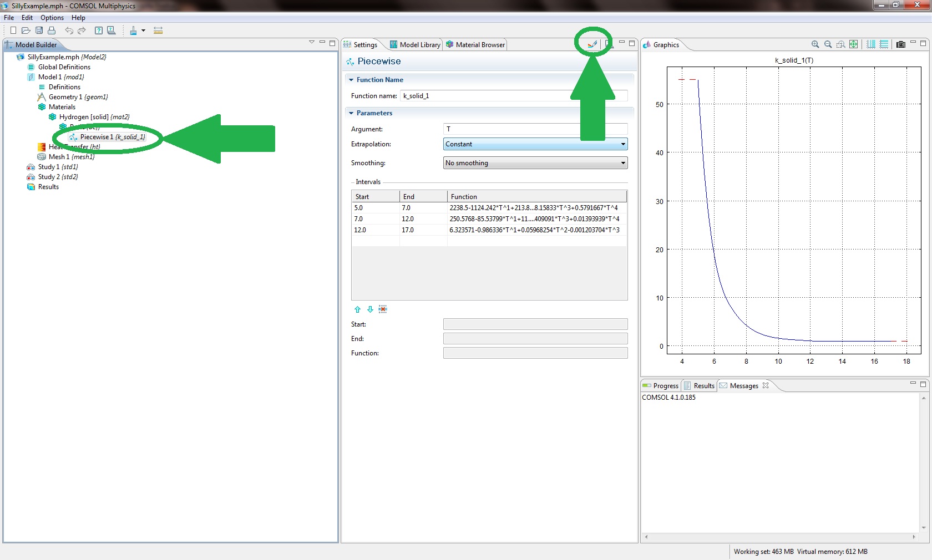
Task: Open the Smoothing dropdown
Action: [535, 163]
